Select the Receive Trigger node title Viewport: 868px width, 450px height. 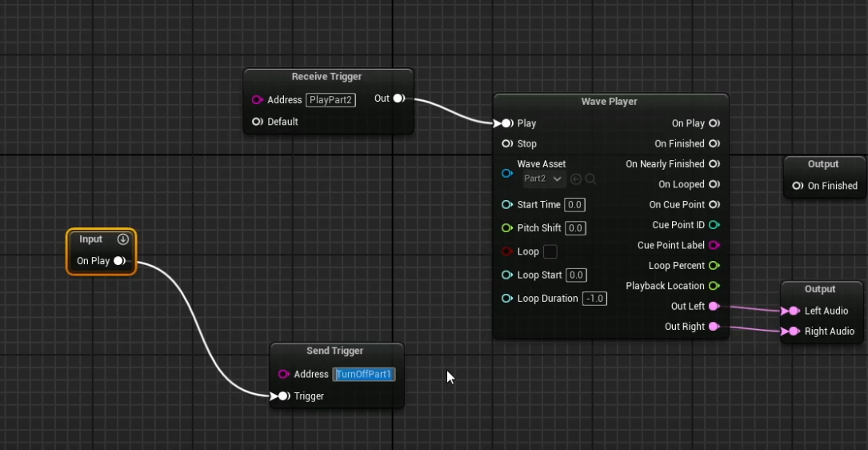click(326, 77)
